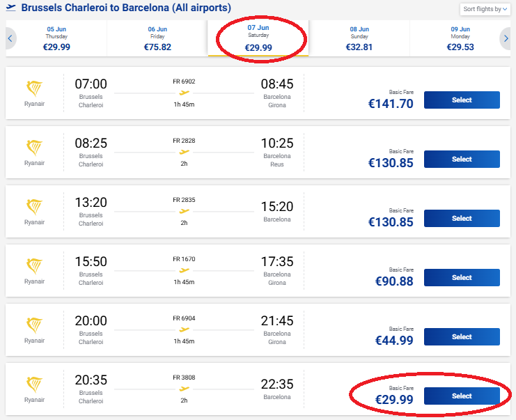Viewport: 516px width, 420px height.
Task: Select the 20:35 flight at €29.99
Action: [x=462, y=396]
